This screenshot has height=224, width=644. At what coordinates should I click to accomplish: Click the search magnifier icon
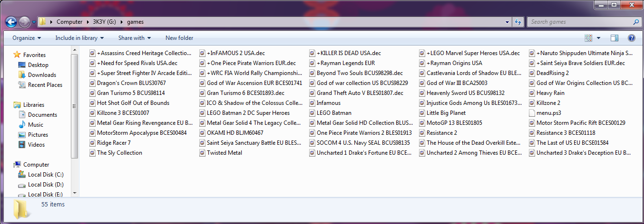click(636, 22)
